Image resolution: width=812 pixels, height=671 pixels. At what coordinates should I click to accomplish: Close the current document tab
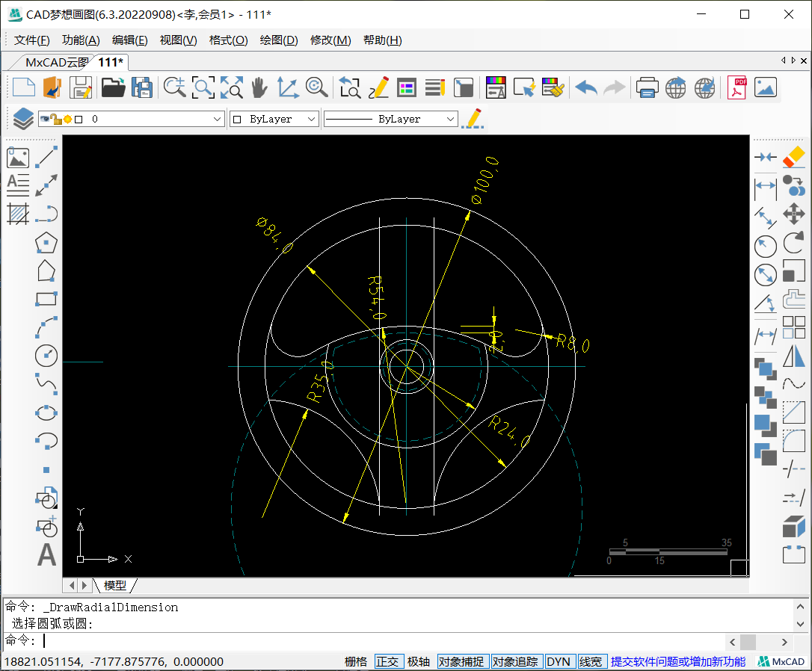coord(804,61)
